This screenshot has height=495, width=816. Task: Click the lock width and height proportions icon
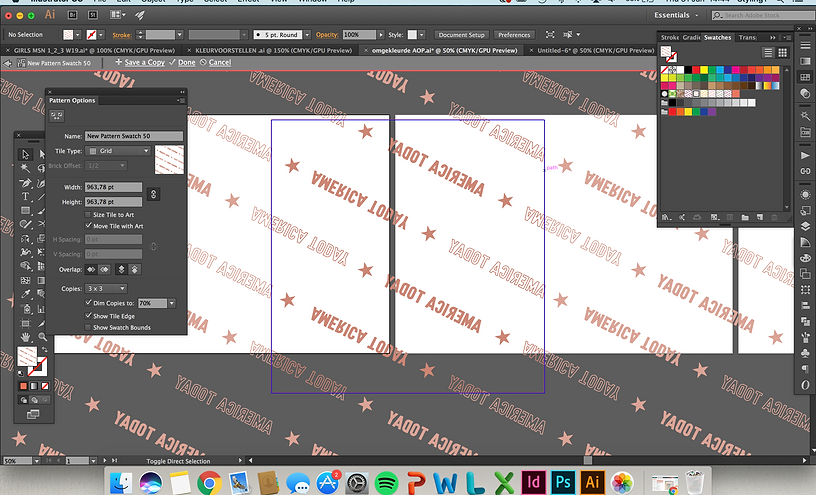coord(153,194)
